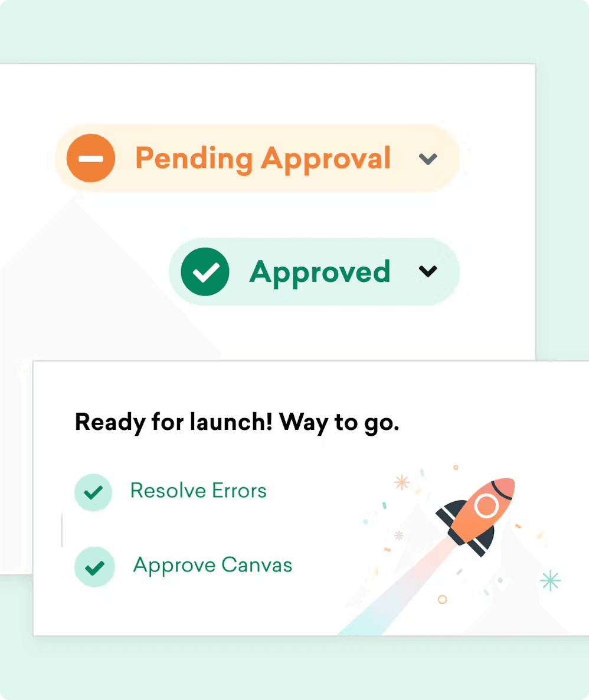
Task: Open the Pending Approval status pill
Action: [257, 158]
